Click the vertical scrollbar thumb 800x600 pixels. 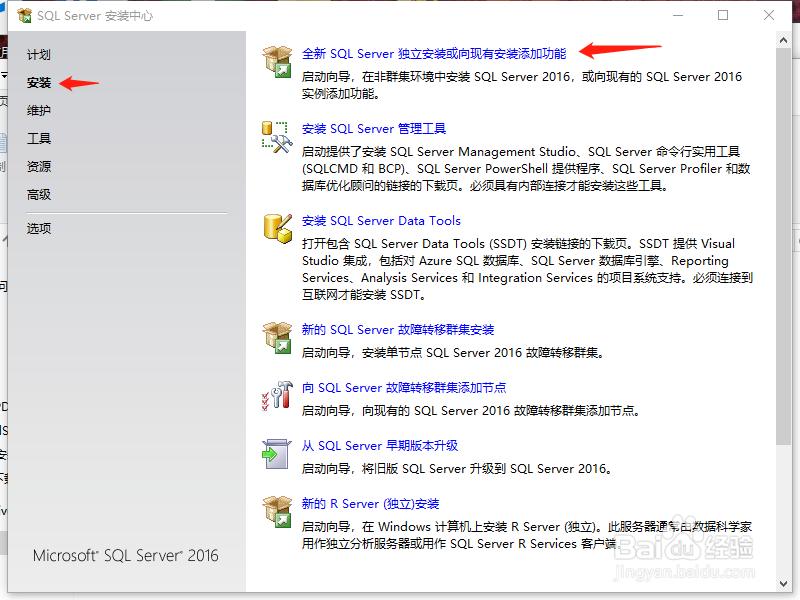pos(784,246)
